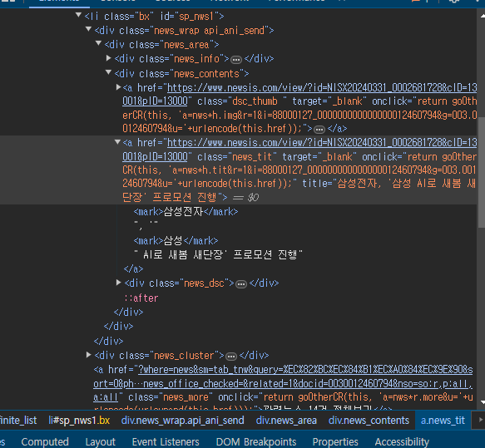Open the DOM Breakpoints tab
Image resolution: width=485 pixels, height=448 pixels.
pyautogui.click(x=256, y=442)
